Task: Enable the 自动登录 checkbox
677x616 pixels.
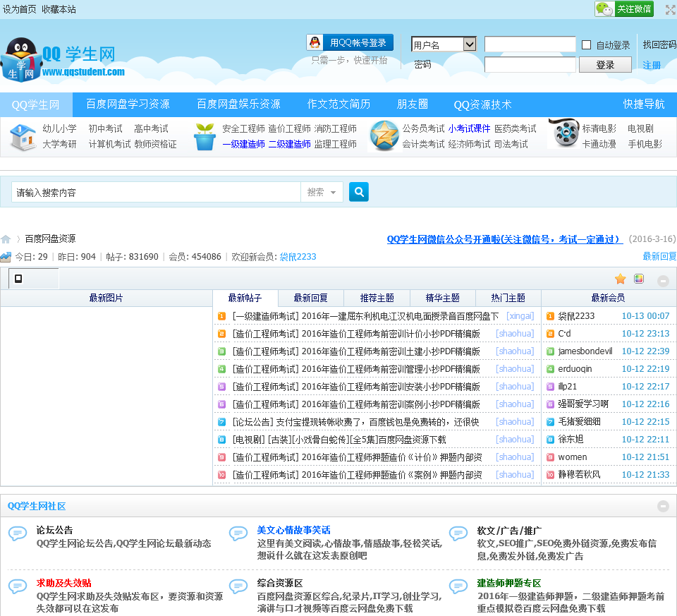Action: coord(586,45)
